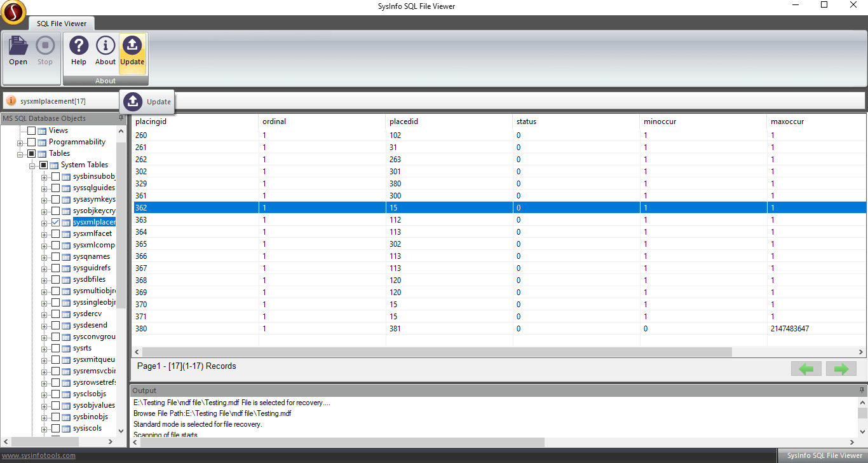
Task: Open a new MDF file
Action: point(18,48)
